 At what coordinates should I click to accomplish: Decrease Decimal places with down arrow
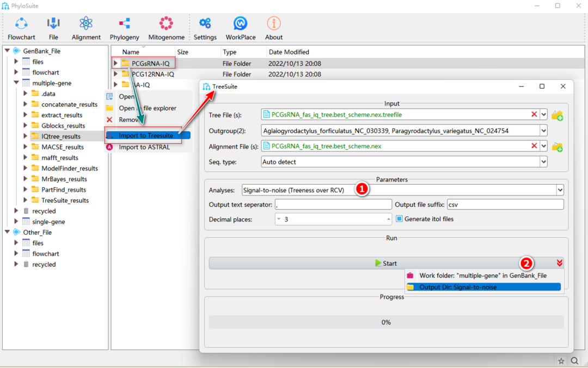pos(279,219)
